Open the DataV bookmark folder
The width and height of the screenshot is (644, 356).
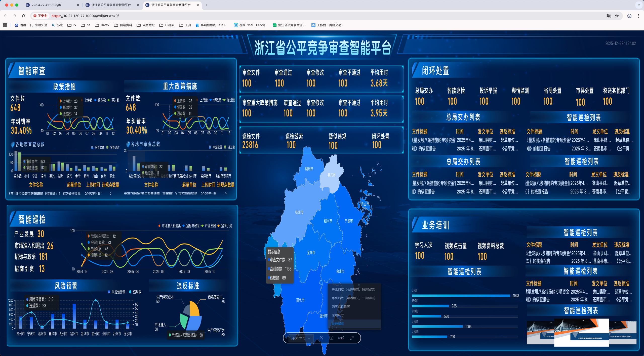tap(102, 25)
